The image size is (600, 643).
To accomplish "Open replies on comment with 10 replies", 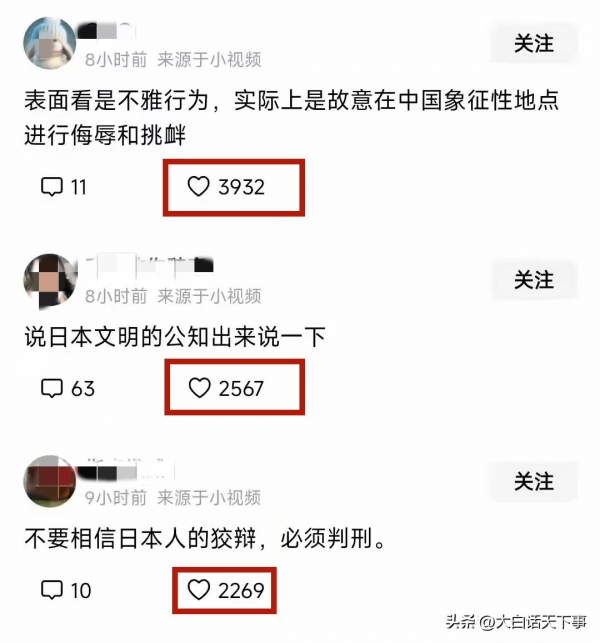I will tap(66, 591).
